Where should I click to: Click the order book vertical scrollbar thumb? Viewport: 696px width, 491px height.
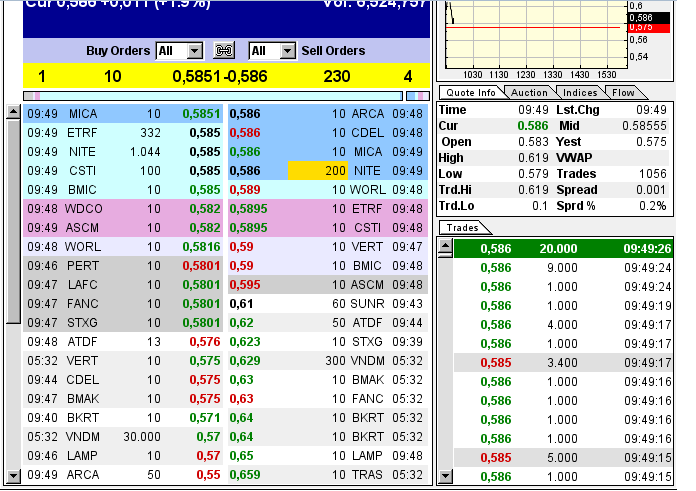[13, 222]
